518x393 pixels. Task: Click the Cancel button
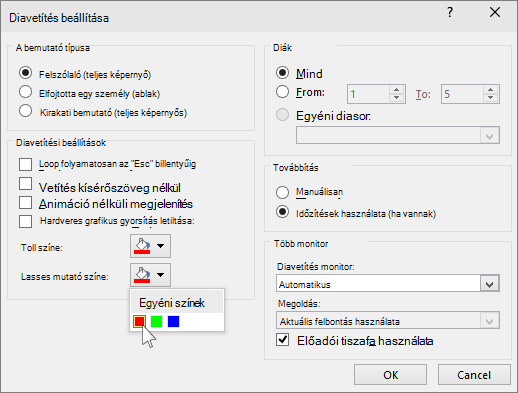click(x=474, y=375)
